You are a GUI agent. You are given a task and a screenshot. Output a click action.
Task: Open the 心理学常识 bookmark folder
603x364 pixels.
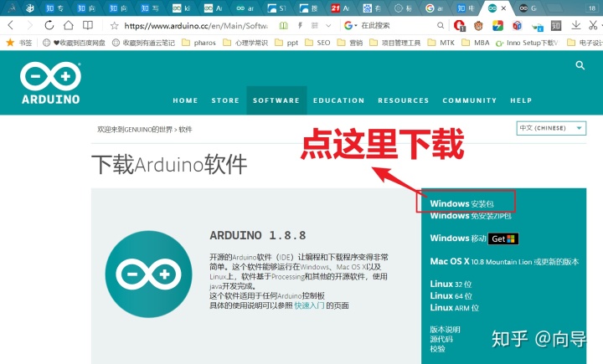(x=245, y=43)
